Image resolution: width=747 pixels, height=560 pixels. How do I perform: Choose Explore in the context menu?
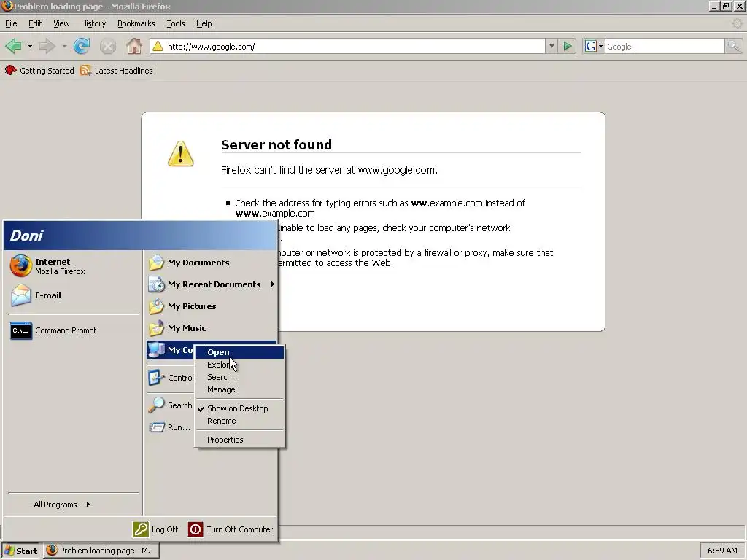[239, 365]
